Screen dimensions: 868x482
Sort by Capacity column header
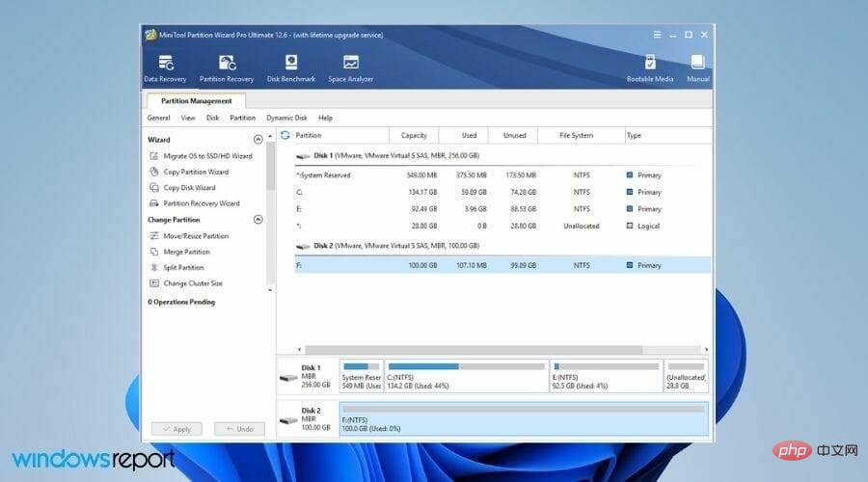(x=414, y=135)
